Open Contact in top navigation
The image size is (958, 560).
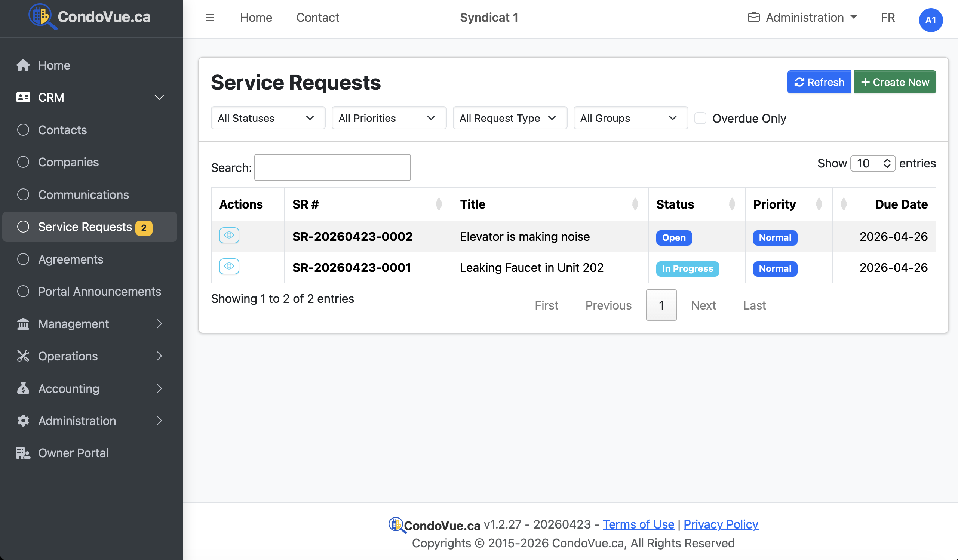click(x=317, y=18)
